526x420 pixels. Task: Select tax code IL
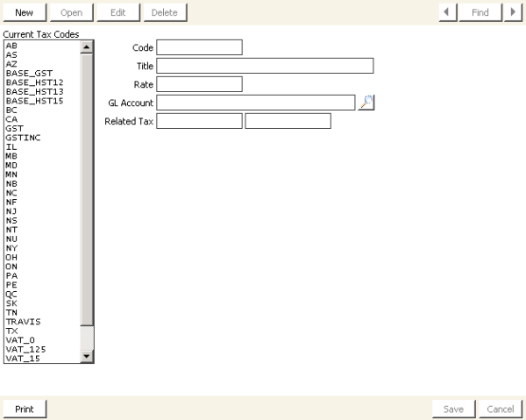pyautogui.click(x=42, y=147)
